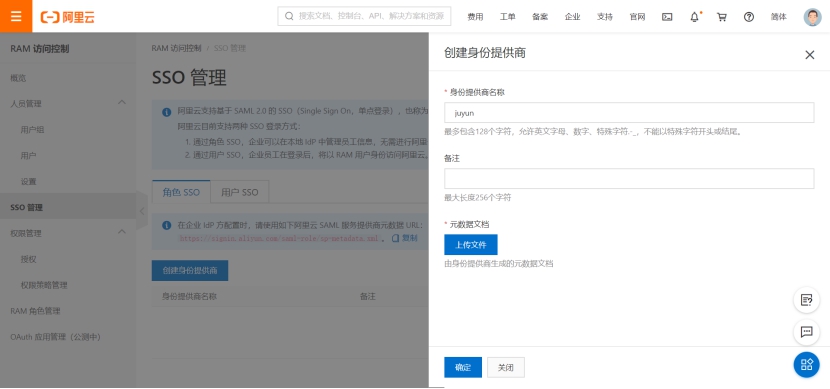Screen dimensions: 830x389
Task: Open the chat message floating icon
Action: (806, 332)
